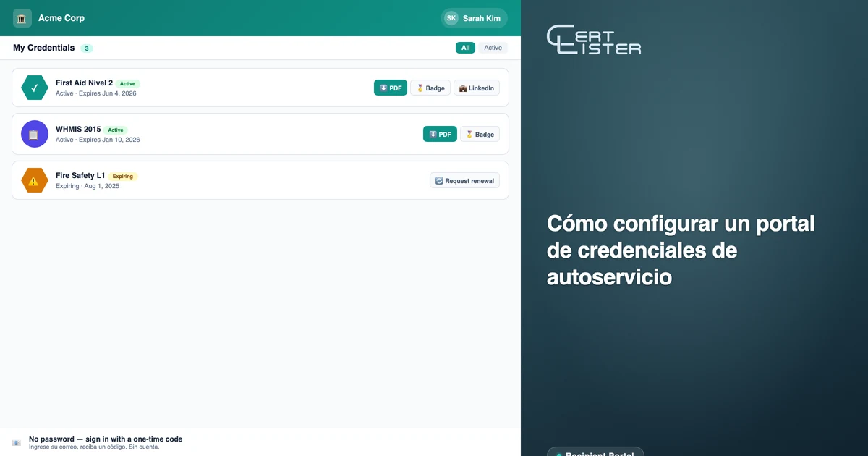This screenshot has width=868, height=456.
Task: Download PDF for WHMIS 2015
Action: (440, 134)
